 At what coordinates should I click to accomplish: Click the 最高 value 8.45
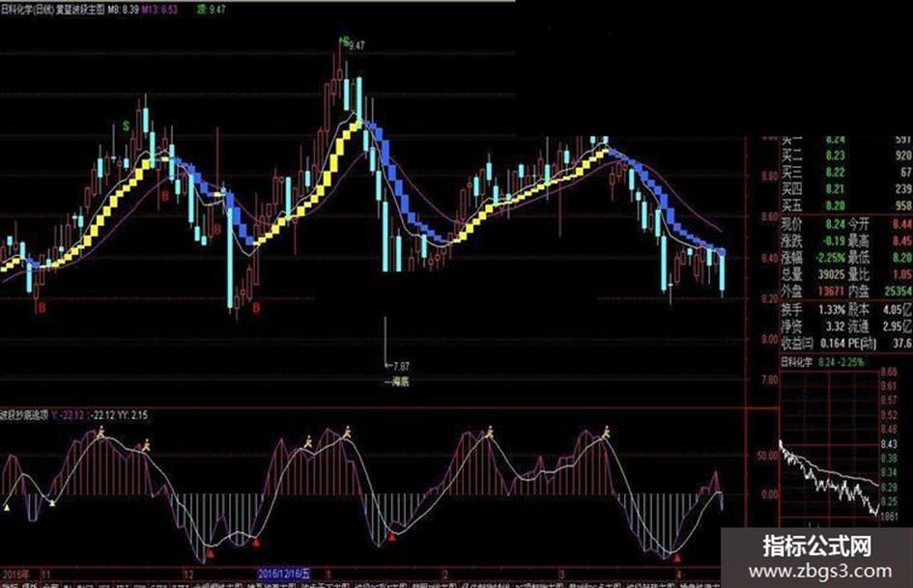902,240
